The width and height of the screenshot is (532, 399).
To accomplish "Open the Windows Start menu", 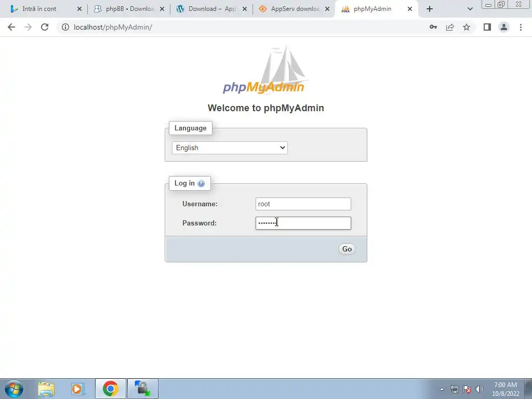I will [14, 389].
